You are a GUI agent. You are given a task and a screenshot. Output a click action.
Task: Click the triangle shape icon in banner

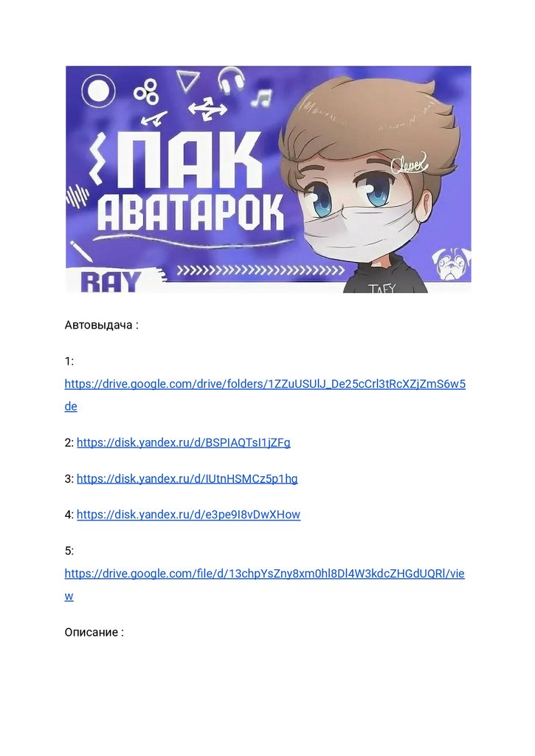coord(187,80)
